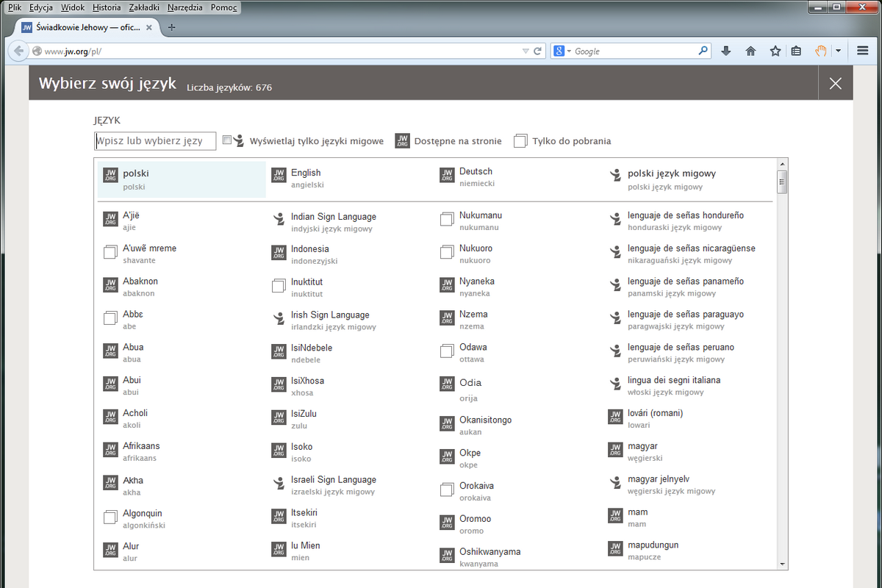This screenshot has width=882, height=588.
Task: Open the Narzędzia menu
Action: 185,7
